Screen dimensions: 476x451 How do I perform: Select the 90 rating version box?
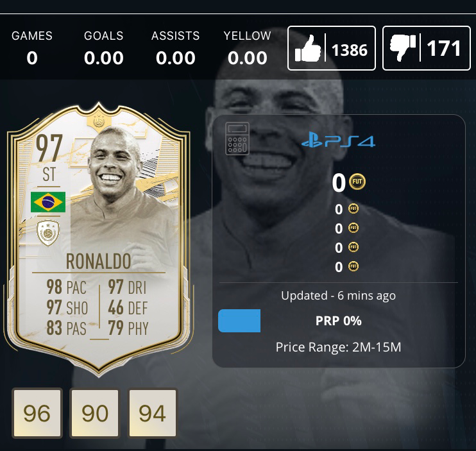pos(95,413)
